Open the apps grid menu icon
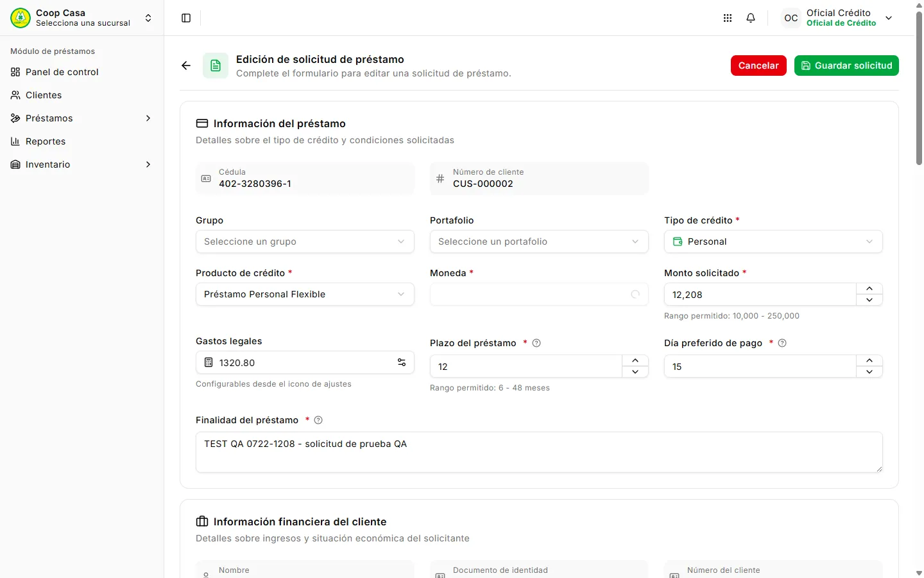Viewport: 924px width, 578px height. [728, 18]
